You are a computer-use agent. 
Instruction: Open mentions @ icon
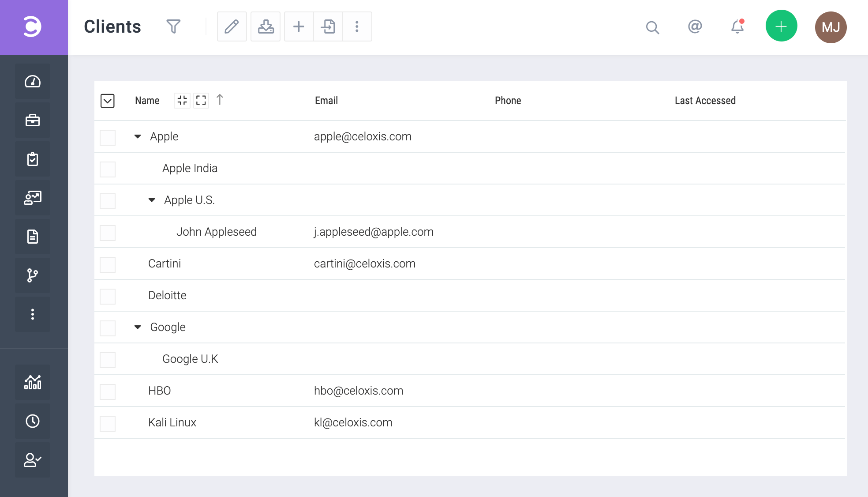coord(695,26)
